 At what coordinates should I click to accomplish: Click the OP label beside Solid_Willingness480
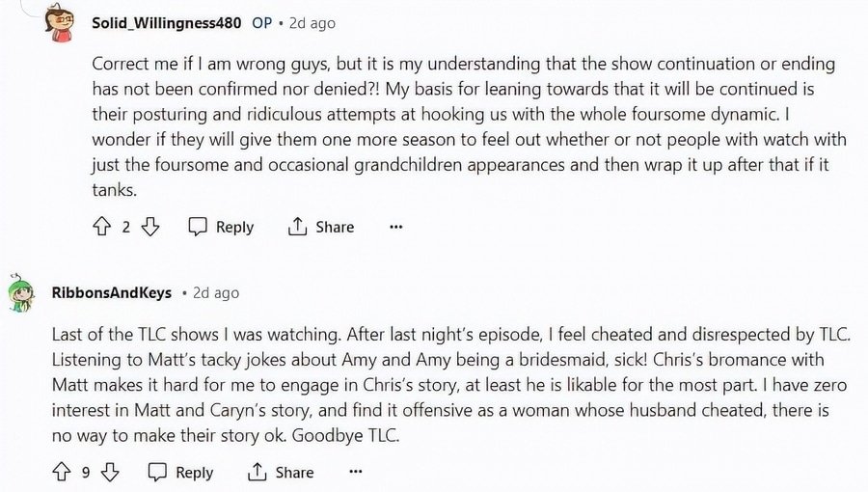[x=261, y=23]
